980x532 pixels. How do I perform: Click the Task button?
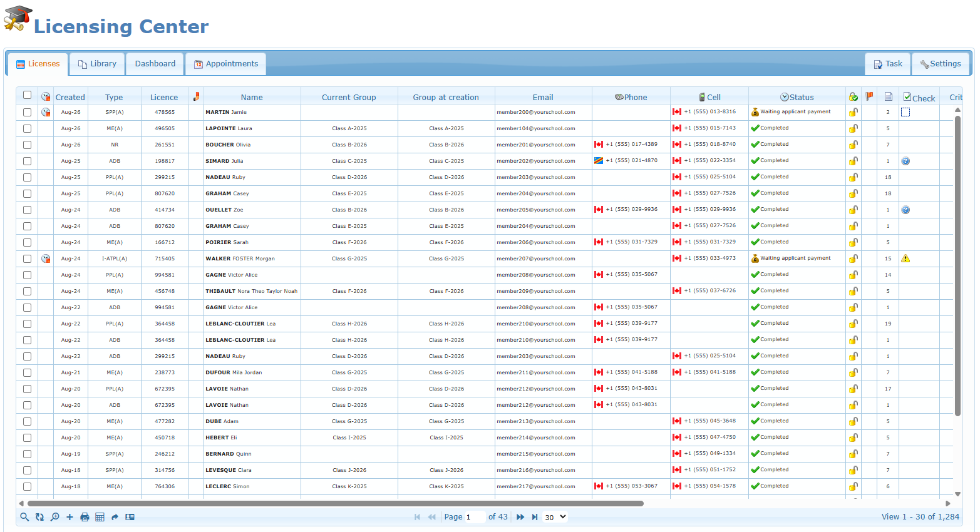point(887,64)
